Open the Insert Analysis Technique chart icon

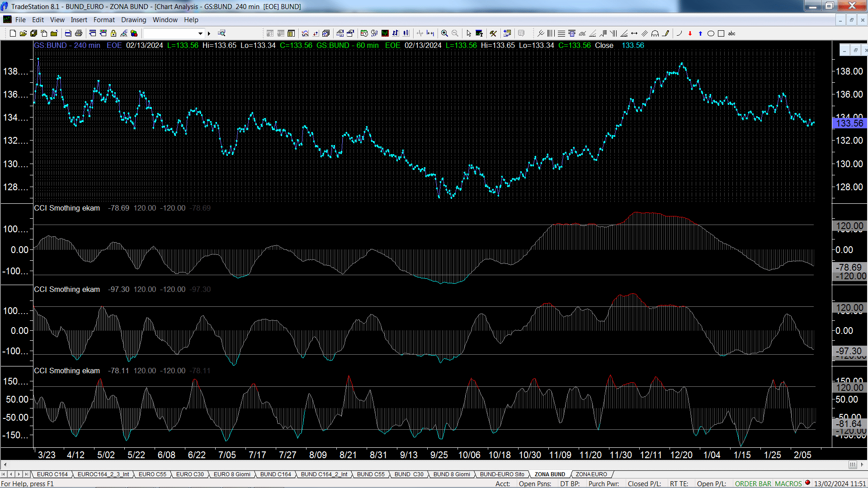tap(305, 33)
